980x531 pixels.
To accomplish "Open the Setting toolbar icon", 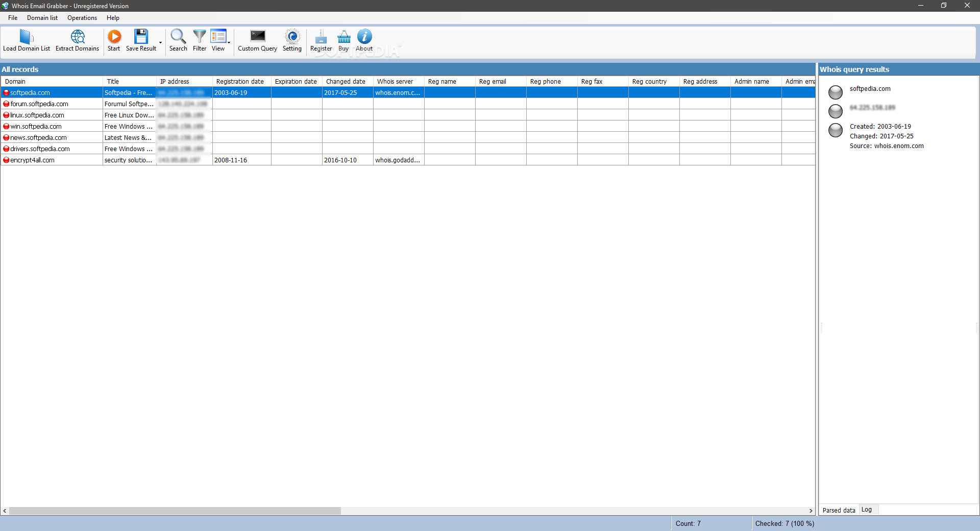I will (292, 36).
